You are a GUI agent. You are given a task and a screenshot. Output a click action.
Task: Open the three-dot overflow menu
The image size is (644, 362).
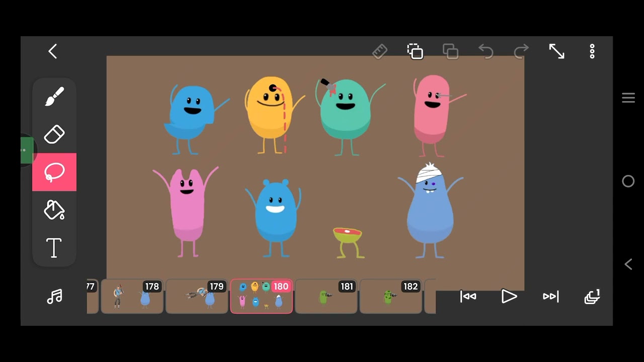tap(592, 51)
